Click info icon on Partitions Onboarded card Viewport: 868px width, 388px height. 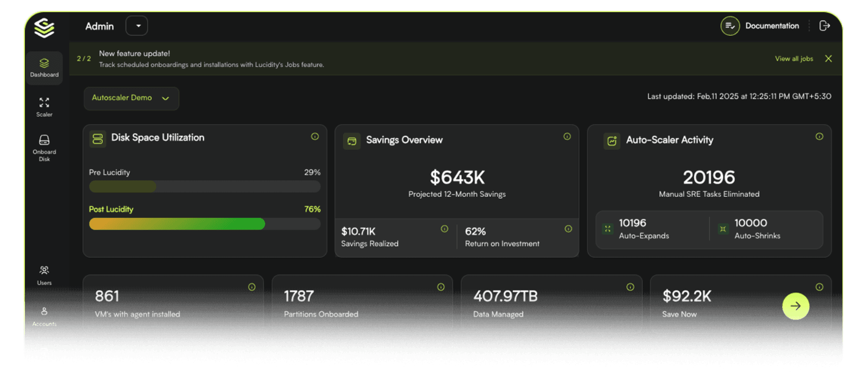[x=441, y=287]
